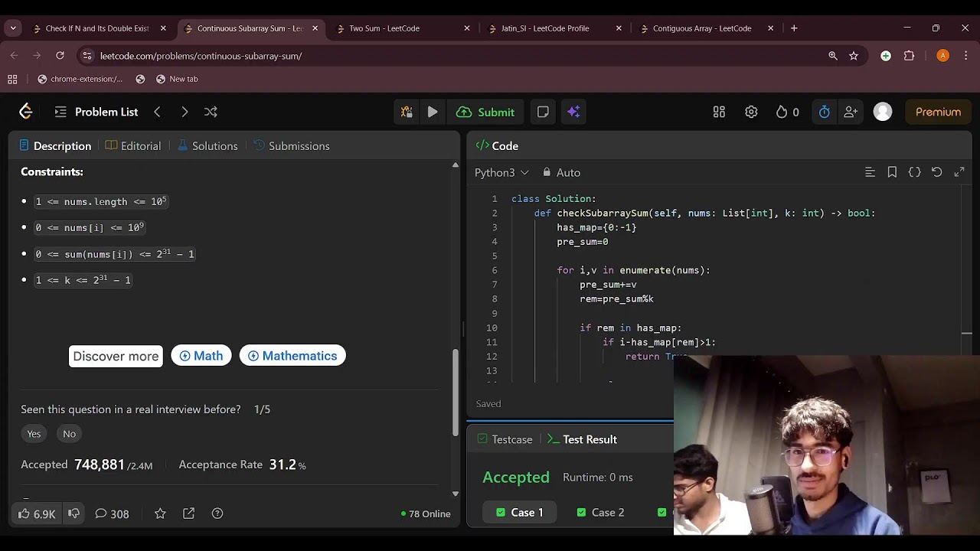This screenshot has width=980, height=551.
Task: Select Case 1 result
Action: click(x=520, y=512)
